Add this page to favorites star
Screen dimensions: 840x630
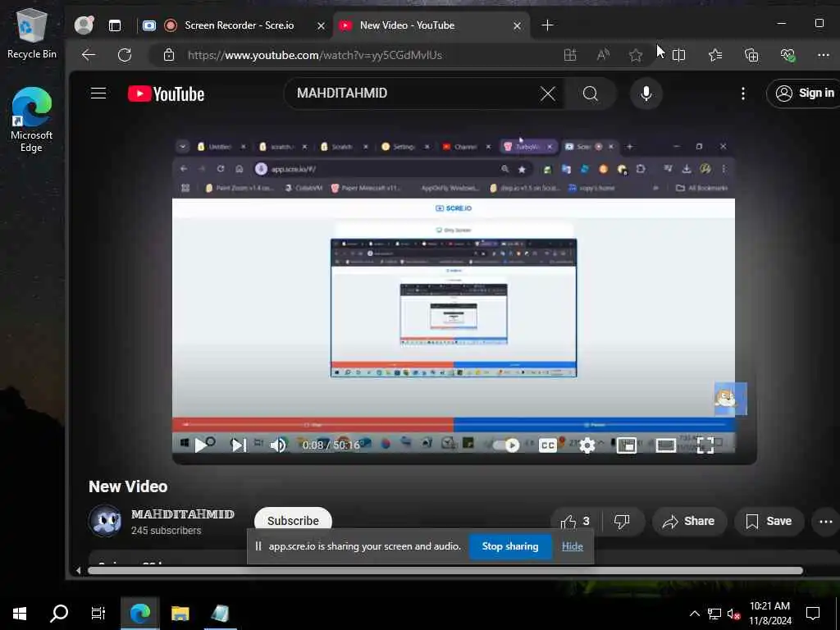[636, 55]
